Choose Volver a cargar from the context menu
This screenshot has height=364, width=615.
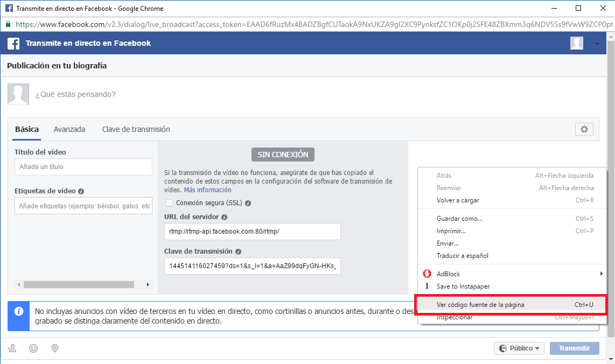[512, 200]
